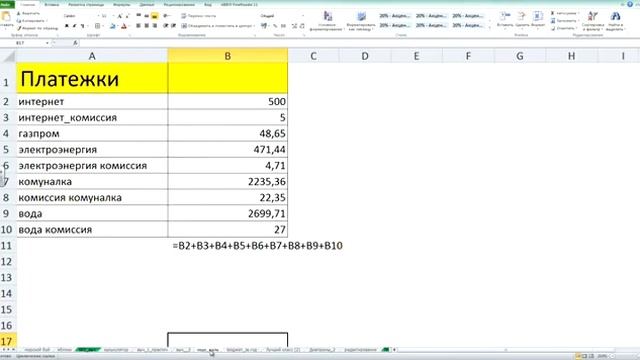Click the AutoSum (Автосумма) sigma icon
The width and height of the screenshot is (640, 360).
[x=553, y=13]
